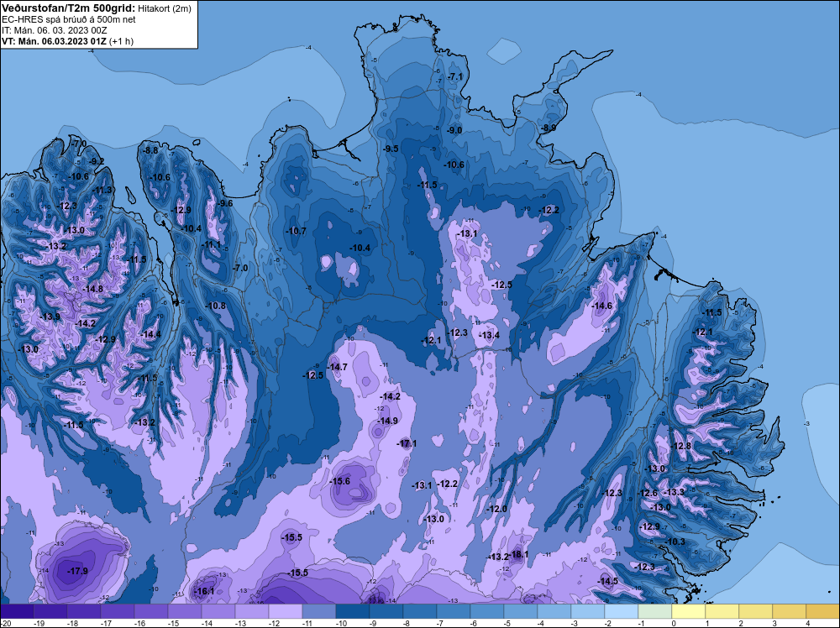
Task: Click the -14.7 temperature label
Action: point(337,367)
